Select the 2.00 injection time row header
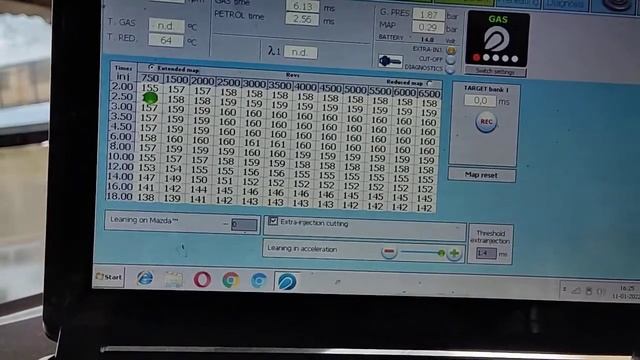Image resolution: width=640 pixels, height=360 pixels. tap(122, 86)
